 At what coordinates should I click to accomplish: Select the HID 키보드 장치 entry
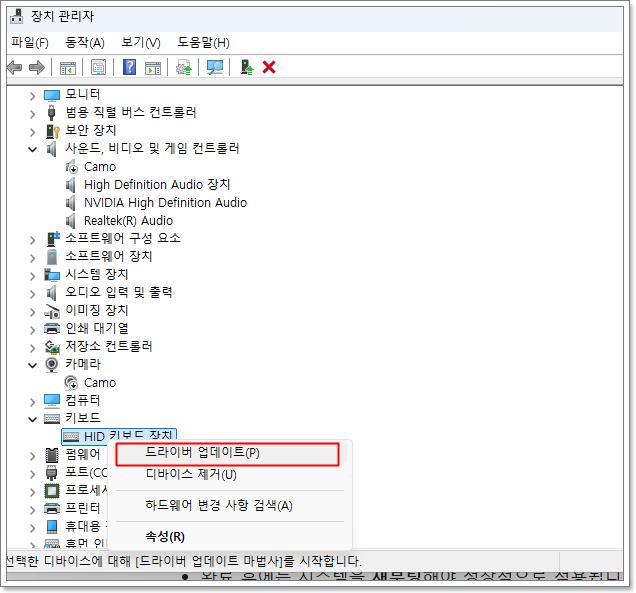[119, 436]
